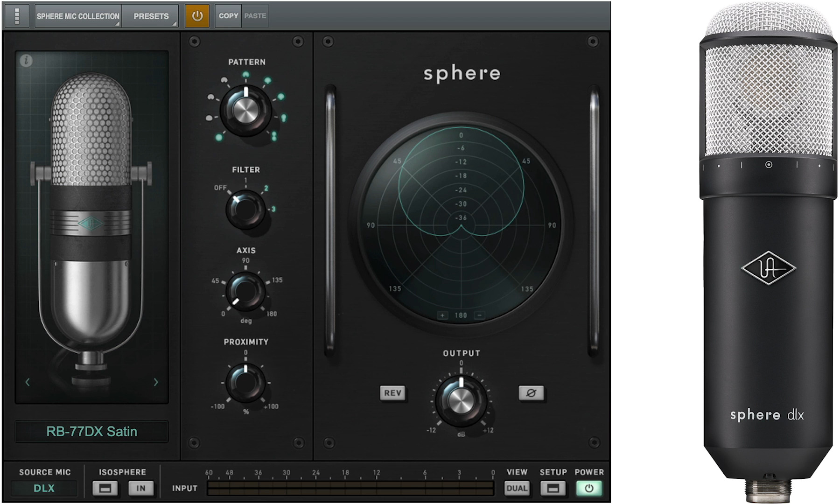Click the IsoSphere selector button

(105, 489)
